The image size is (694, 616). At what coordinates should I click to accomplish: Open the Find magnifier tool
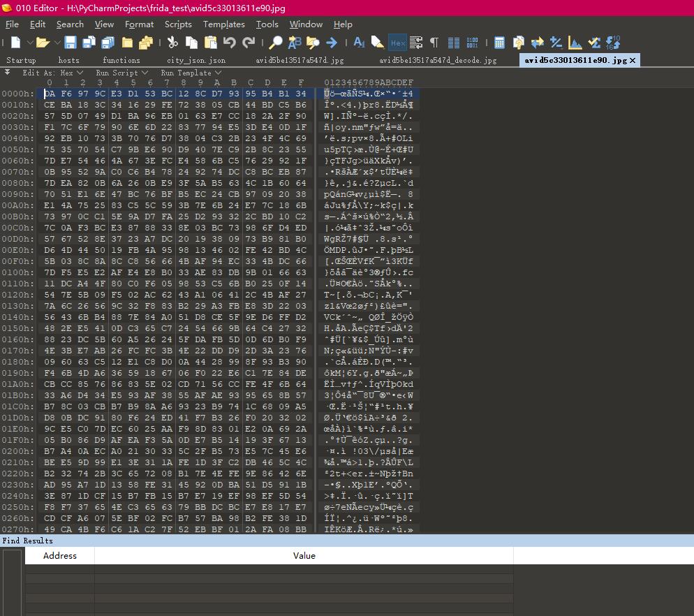tap(276, 43)
